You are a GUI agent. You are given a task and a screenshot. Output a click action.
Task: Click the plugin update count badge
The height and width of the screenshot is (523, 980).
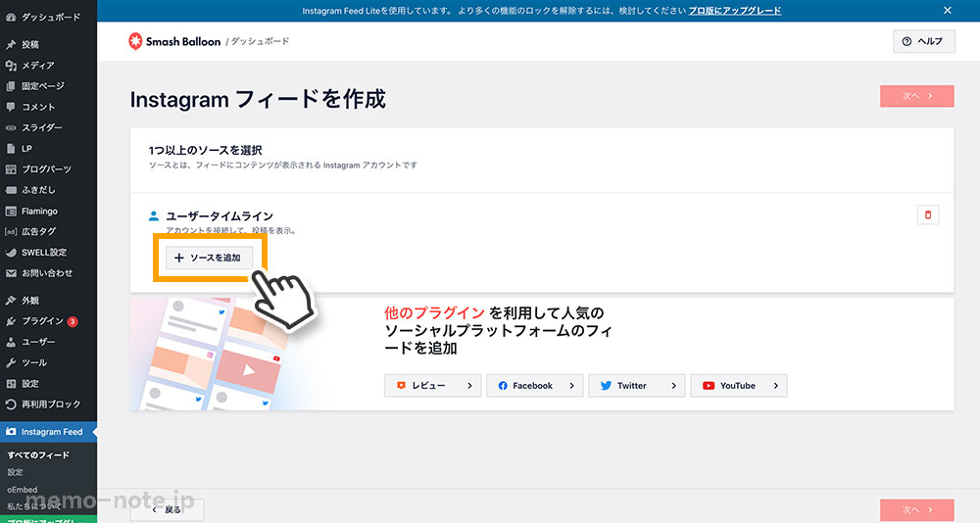click(x=73, y=322)
